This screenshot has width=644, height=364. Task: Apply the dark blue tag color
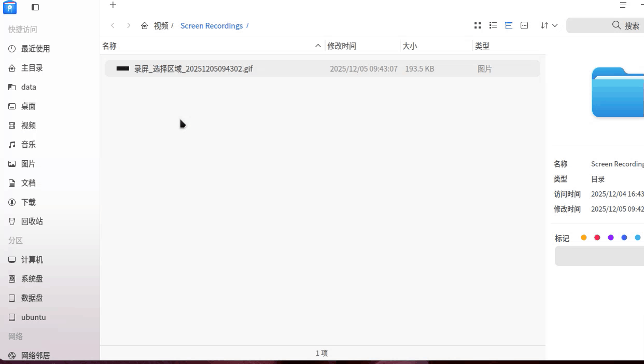pyautogui.click(x=624, y=237)
